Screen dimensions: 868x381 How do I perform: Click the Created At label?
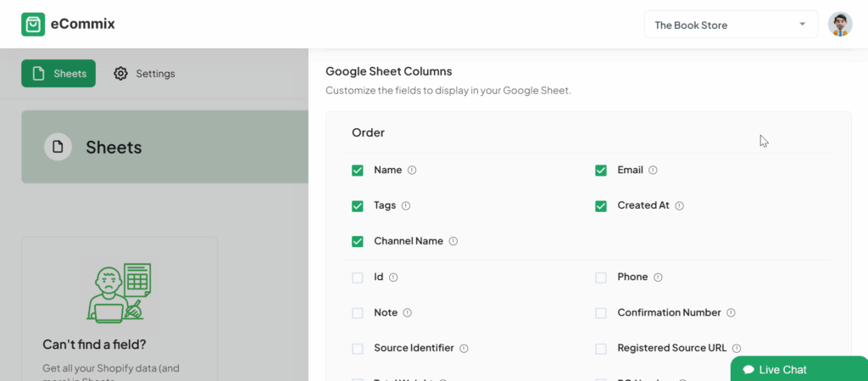coord(643,205)
